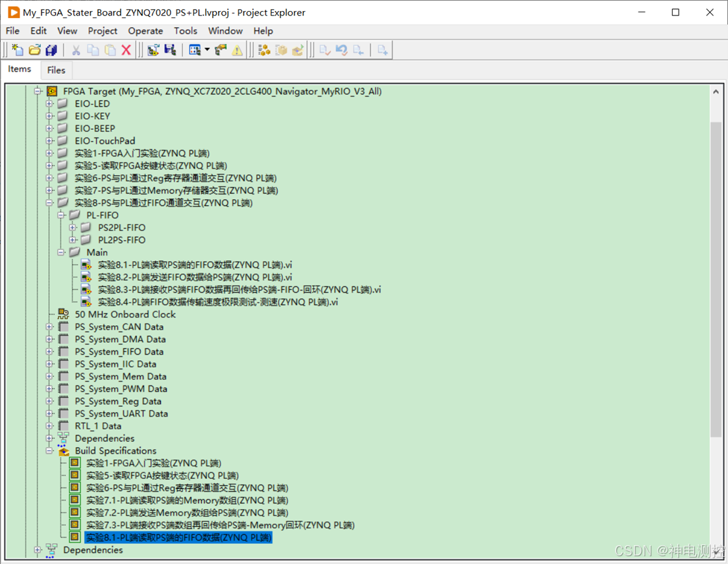
Task: Click the 实验1-FPGA入门实验 build specification icon
Action: pyautogui.click(x=75, y=463)
